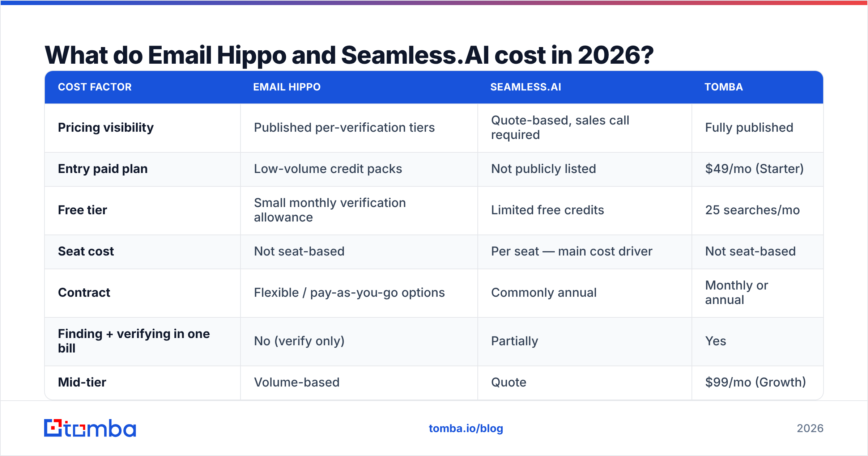
Task: Select the 'Seat cost' row label
Action: [86, 251]
